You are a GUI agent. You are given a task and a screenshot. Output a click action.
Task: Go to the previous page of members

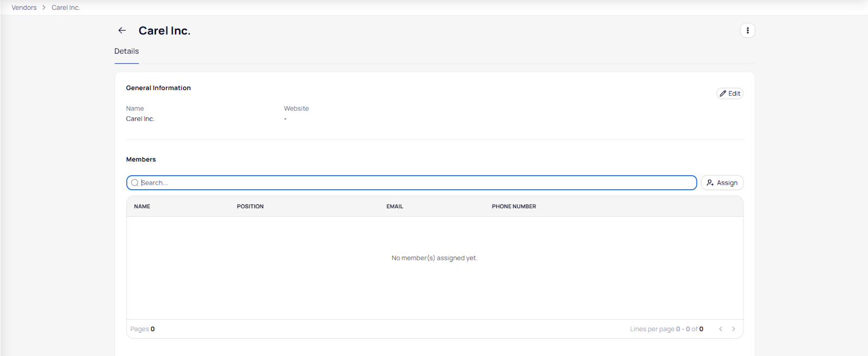720,329
